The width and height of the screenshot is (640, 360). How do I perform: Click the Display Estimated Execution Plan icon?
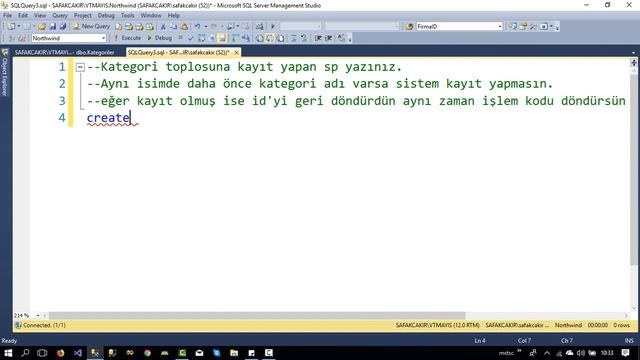point(201,38)
